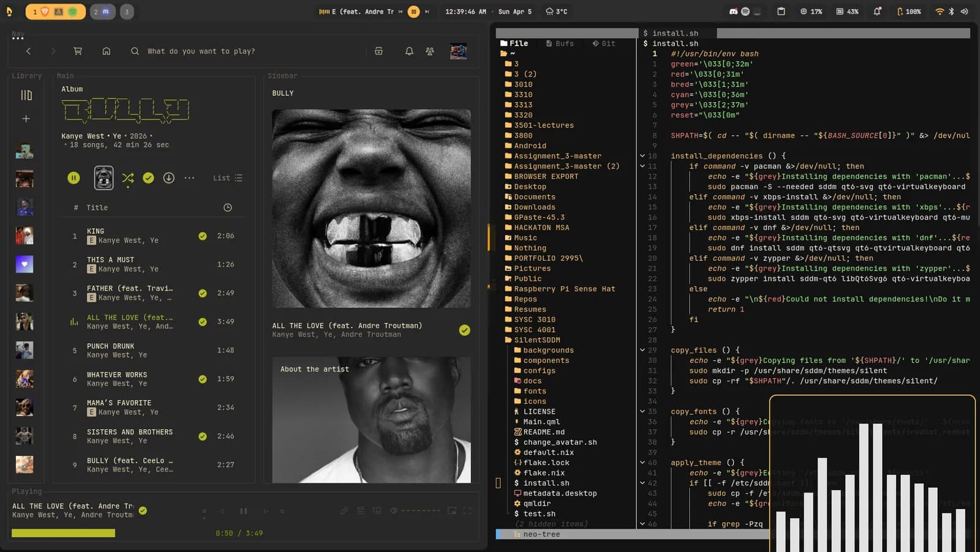The image size is (980, 552).
Task: Collapse the SilentSDDM folder in neo-tree
Action: pyautogui.click(x=532, y=340)
